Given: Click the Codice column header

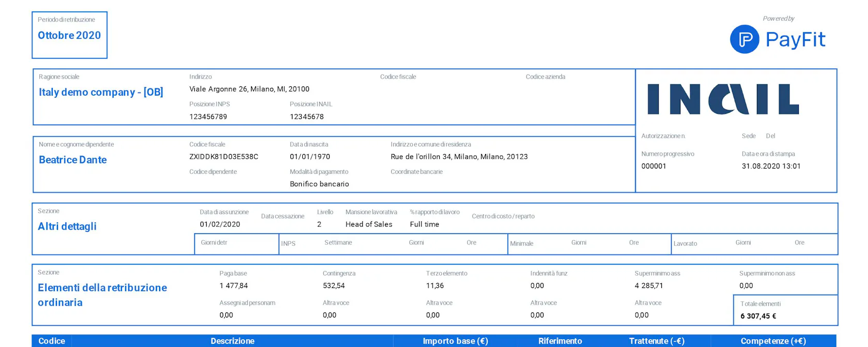Looking at the screenshot, I should point(52,341).
